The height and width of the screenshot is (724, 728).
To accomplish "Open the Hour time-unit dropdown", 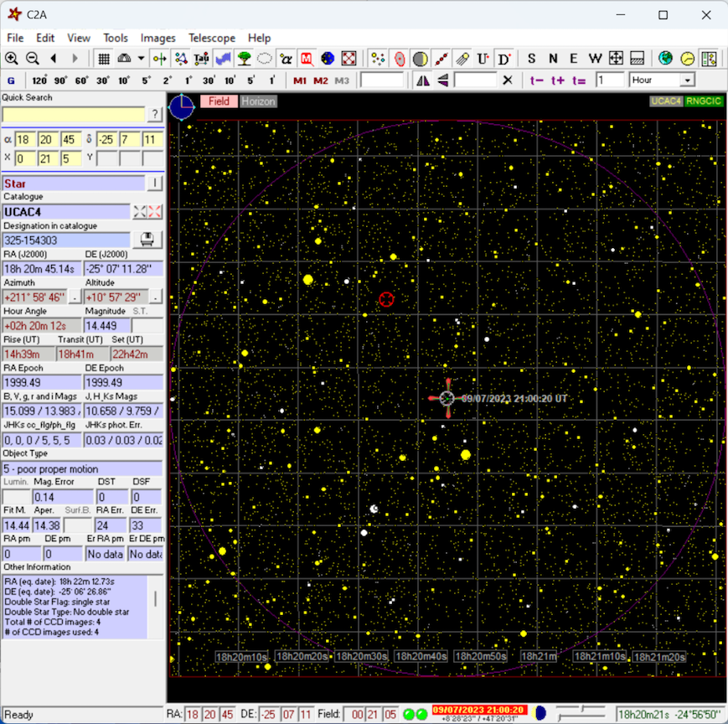I will point(687,80).
